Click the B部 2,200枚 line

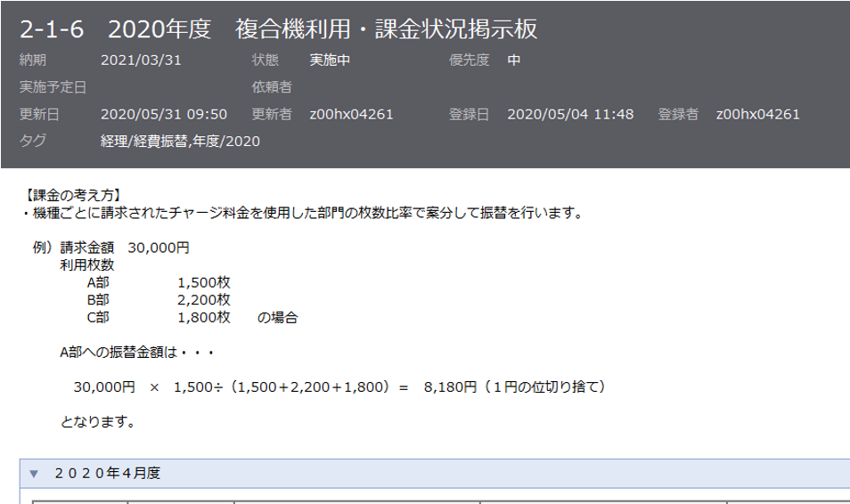pos(159,299)
